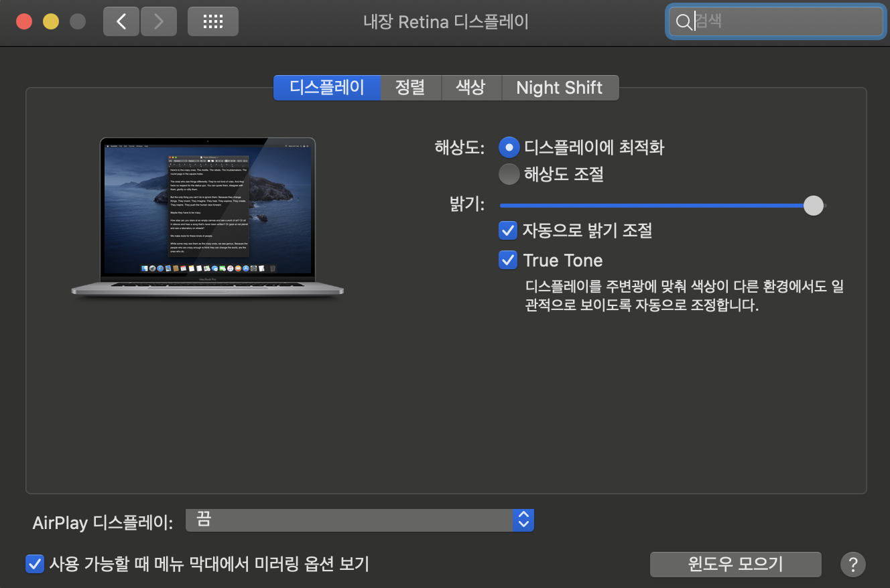
Task: Open the 정렬 tab
Action: 411,88
